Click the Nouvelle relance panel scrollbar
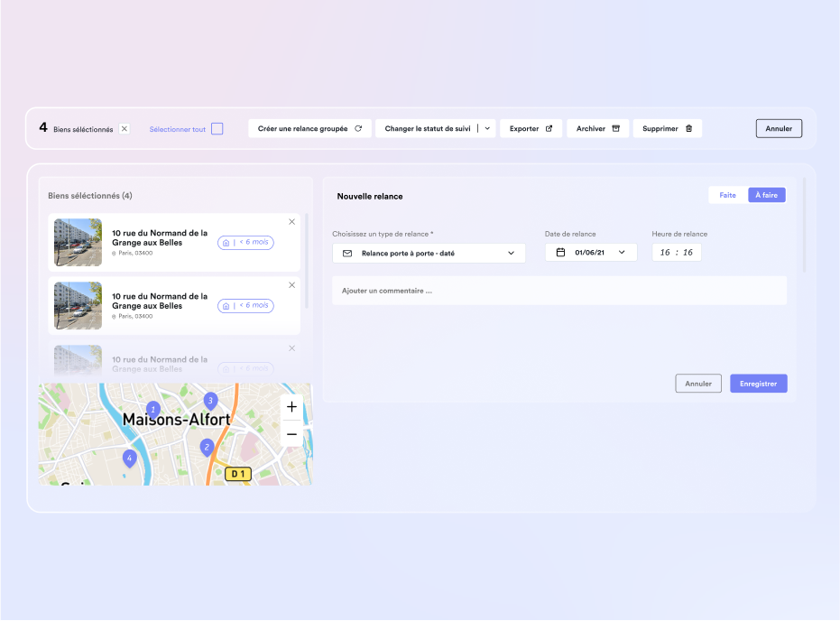The image size is (840, 621). pyautogui.click(x=804, y=225)
